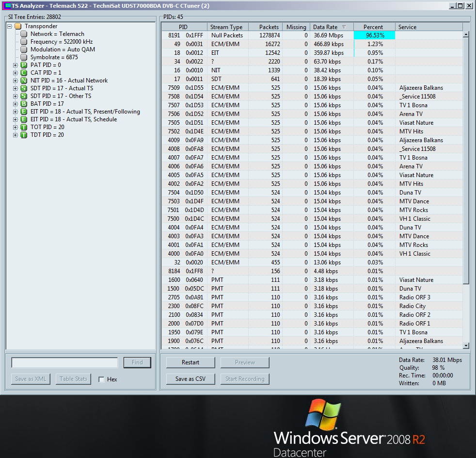The image size is (476, 458).
Task: Click the Symbolrate item icon
Action: [x=24, y=57]
